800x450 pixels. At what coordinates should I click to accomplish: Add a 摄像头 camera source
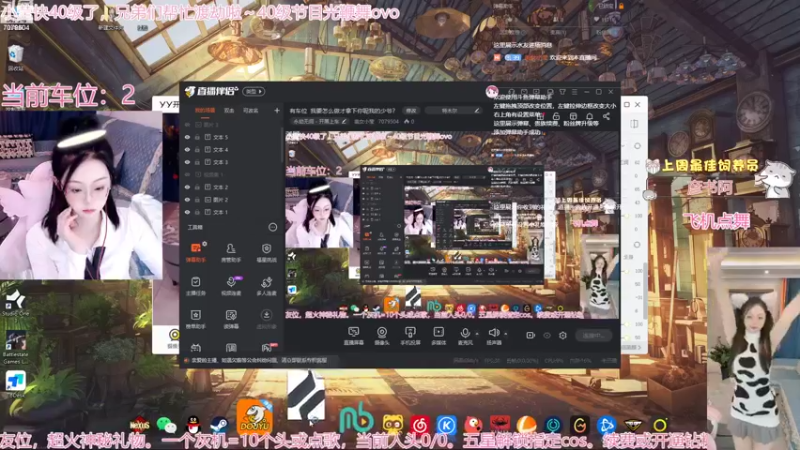(382, 336)
